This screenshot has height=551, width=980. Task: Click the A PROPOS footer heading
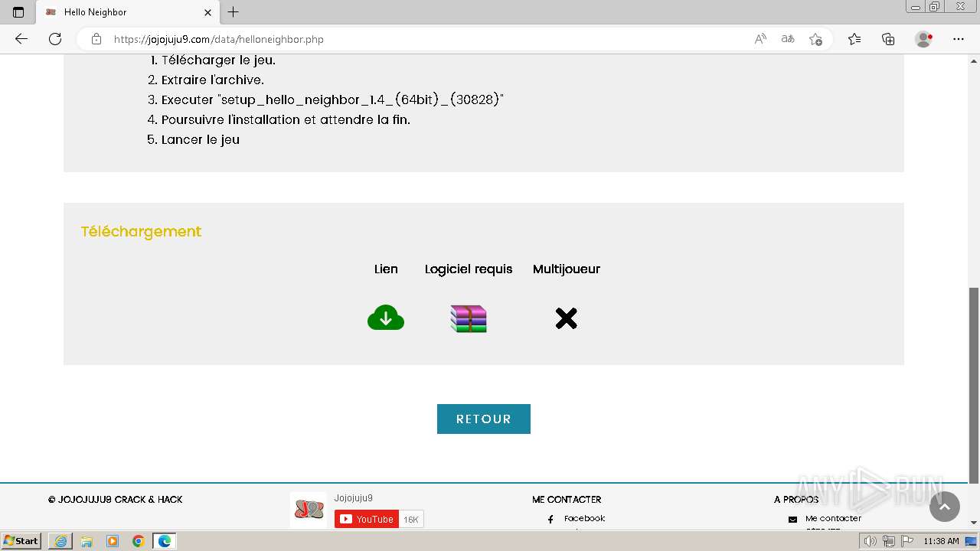796,499
